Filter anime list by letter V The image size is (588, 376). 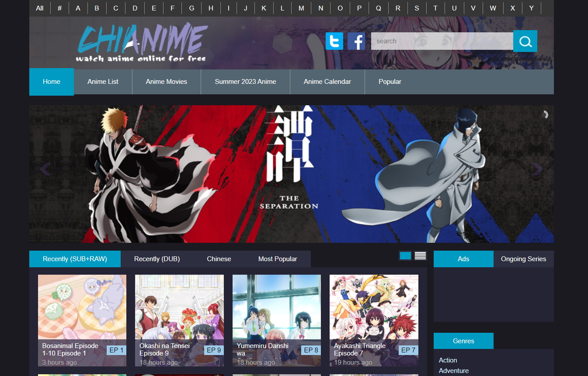[473, 8]
